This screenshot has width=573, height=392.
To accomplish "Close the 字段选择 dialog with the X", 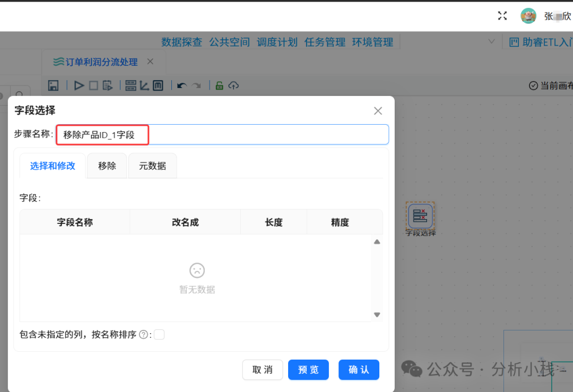I will pyautogui.click(x=378, y=111).
